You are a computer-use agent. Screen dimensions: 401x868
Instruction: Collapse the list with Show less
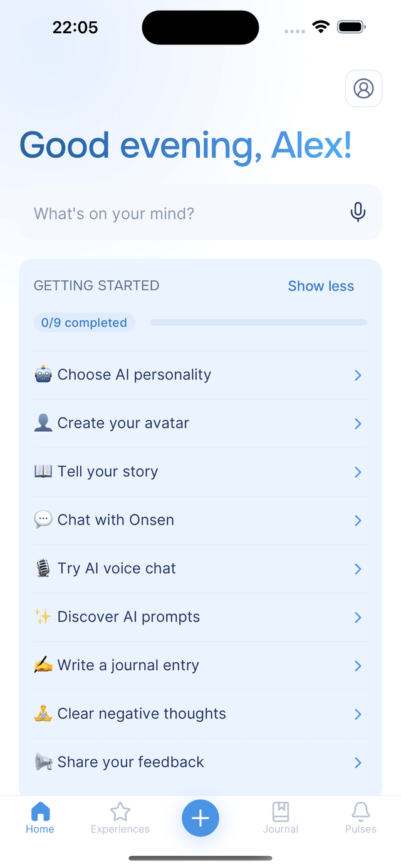321,286
